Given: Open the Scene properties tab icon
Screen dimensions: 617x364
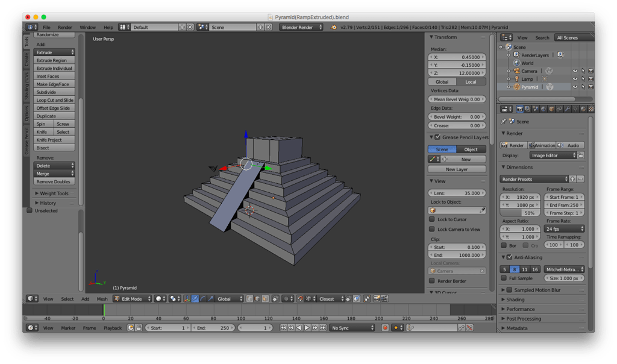Looking at the screenshot, I should click(536, 109).
